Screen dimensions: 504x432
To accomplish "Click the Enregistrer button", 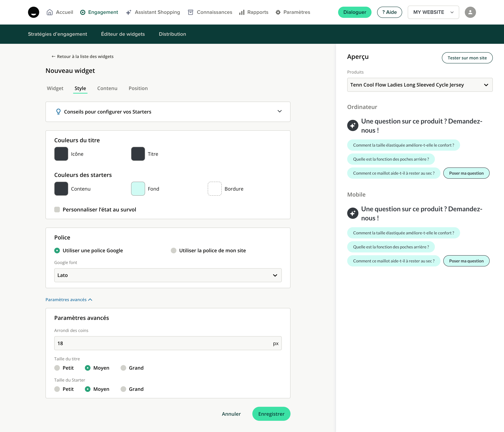I will click(x=271, y=414).
